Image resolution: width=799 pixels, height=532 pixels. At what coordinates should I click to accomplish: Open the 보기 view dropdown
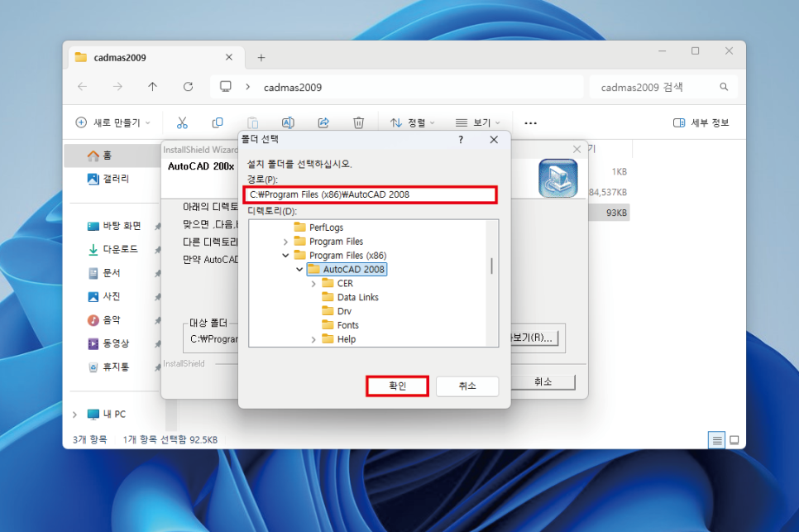[477, 122]
